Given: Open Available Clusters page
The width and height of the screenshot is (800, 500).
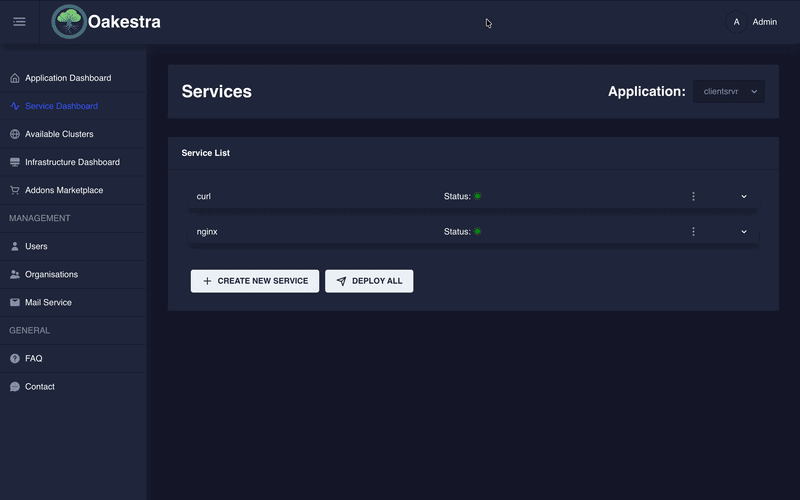Looking at the screenshot, I should (59, 134).
